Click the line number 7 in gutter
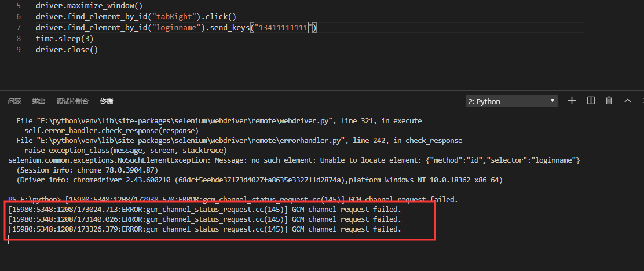The image size is (644, 271). tap(19, 28)
